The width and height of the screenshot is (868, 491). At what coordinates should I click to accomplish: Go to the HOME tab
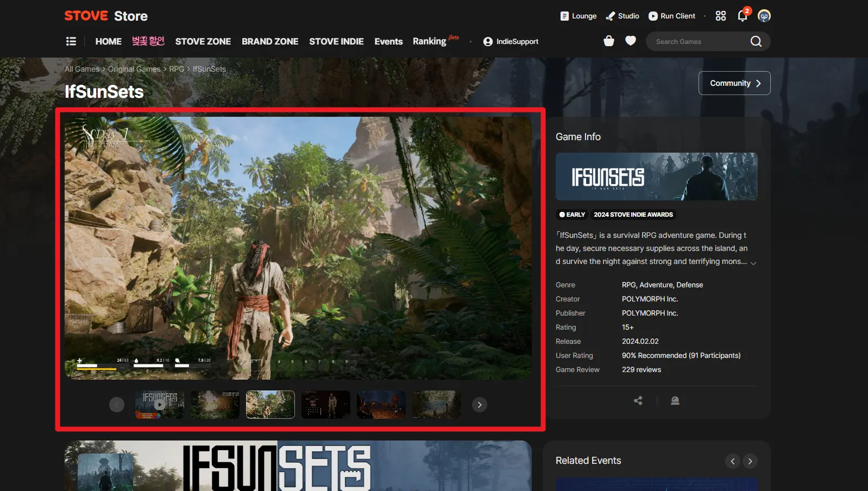(109, 41)
